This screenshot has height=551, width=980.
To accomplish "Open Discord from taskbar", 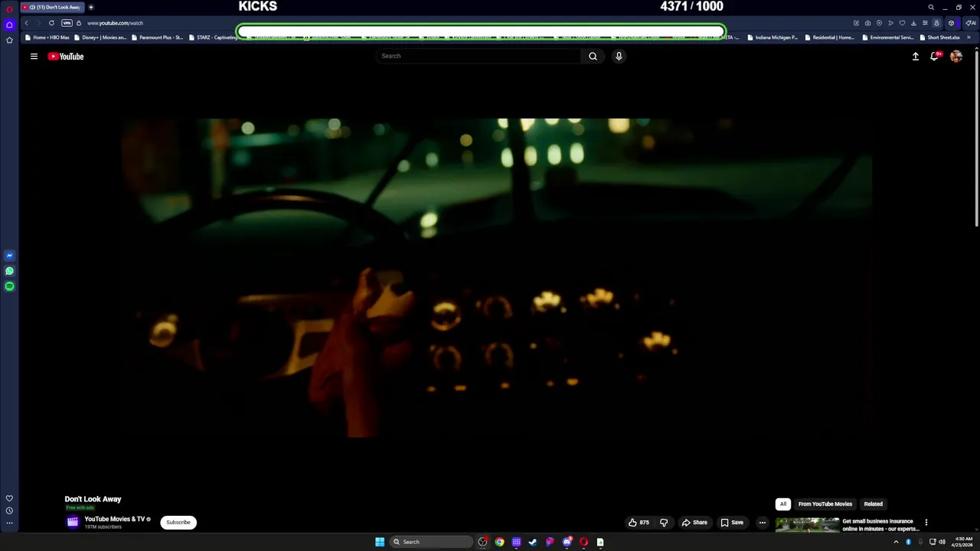I will (x=567, y=542).
